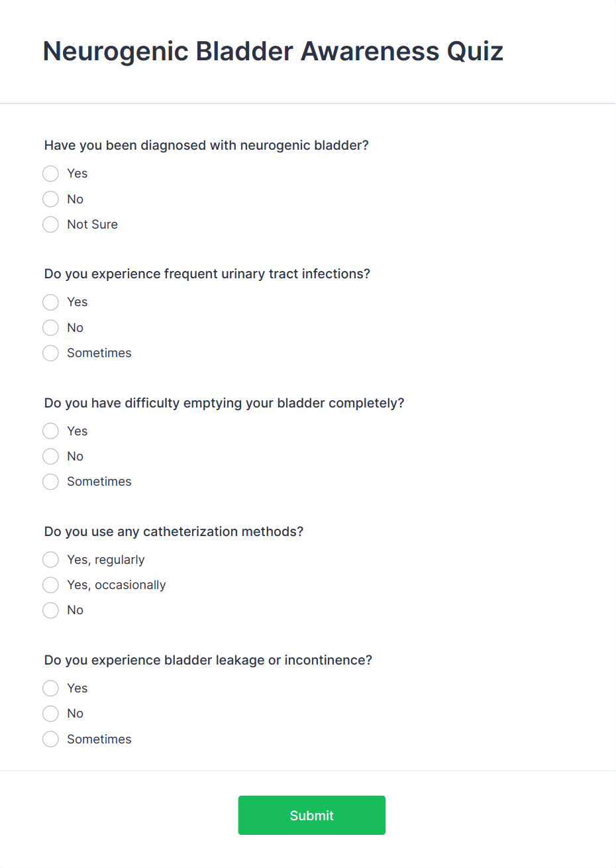The height and width of the screenshot is (868, 616).
Task: Select Yes for diagnosed with neurogenic bladder
Action: click(51, 174)
